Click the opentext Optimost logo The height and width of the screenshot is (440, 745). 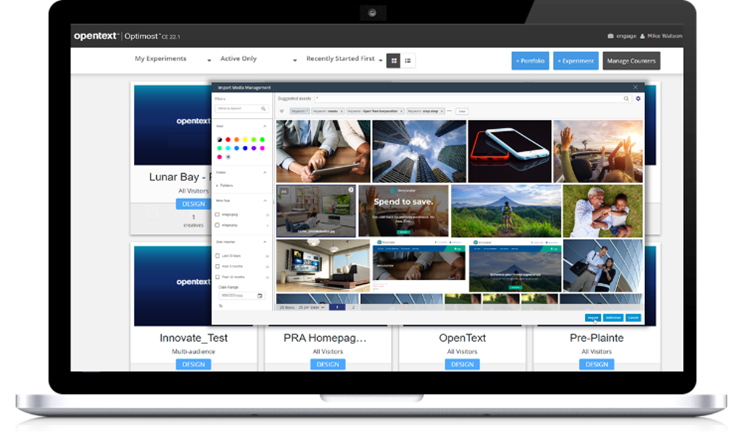point(127,36)
